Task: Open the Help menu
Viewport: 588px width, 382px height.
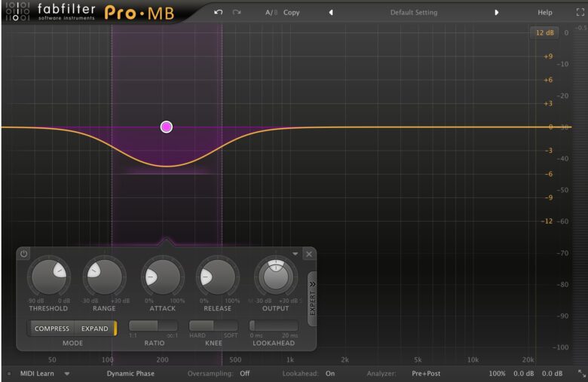Action: 544,12
